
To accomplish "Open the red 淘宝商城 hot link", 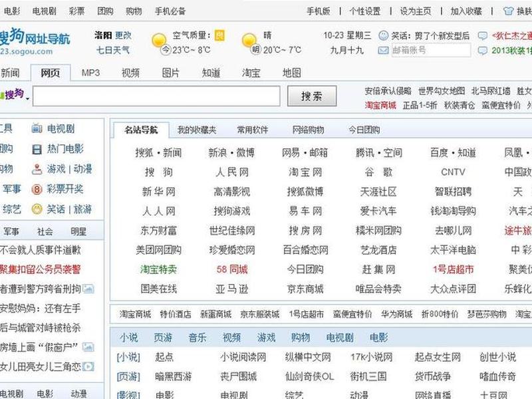I will 380,106.
